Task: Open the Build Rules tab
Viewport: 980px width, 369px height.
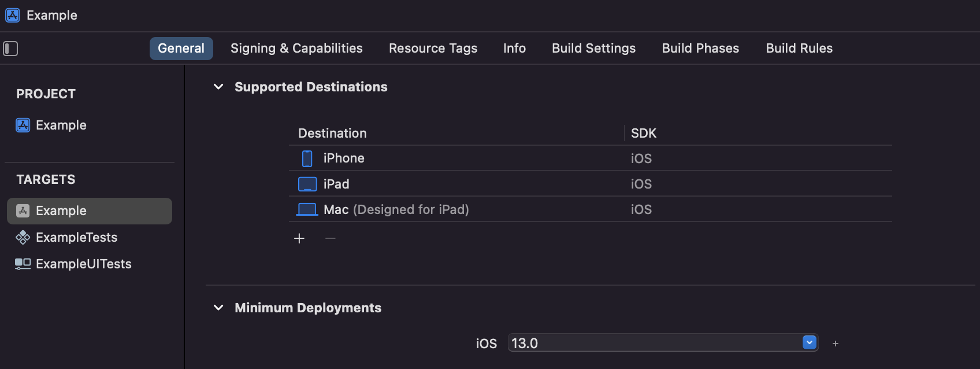Action: [x=800, y=49]
